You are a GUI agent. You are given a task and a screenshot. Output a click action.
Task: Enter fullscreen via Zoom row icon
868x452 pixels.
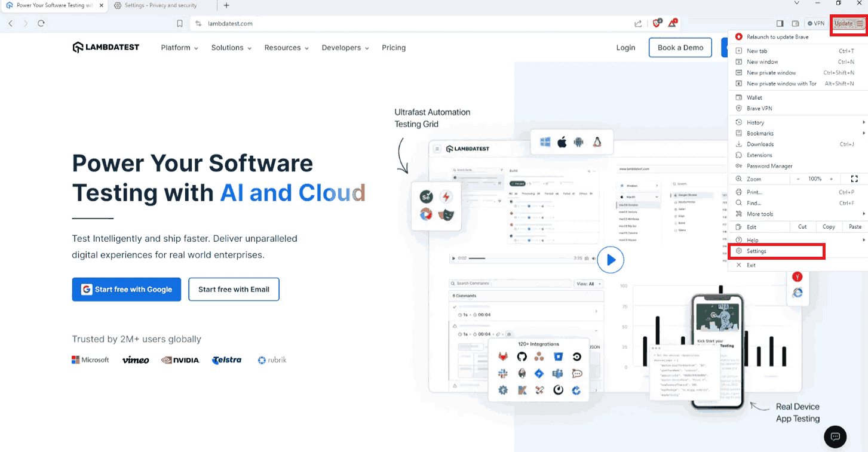tap(854, 179)
